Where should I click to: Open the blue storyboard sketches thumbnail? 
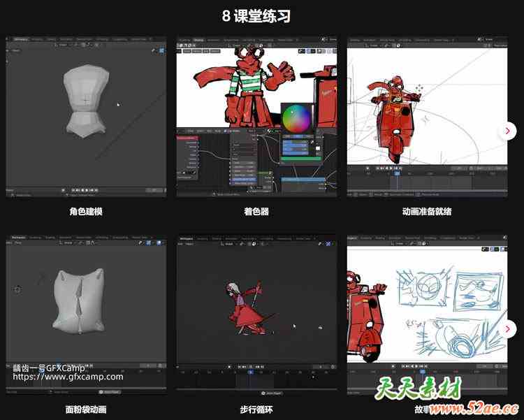pyautogui.click(x=427, y=314)
